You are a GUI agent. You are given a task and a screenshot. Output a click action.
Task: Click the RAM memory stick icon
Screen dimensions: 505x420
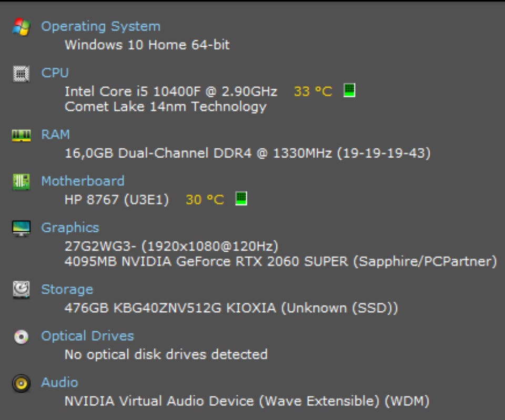(x=21, y=135)
